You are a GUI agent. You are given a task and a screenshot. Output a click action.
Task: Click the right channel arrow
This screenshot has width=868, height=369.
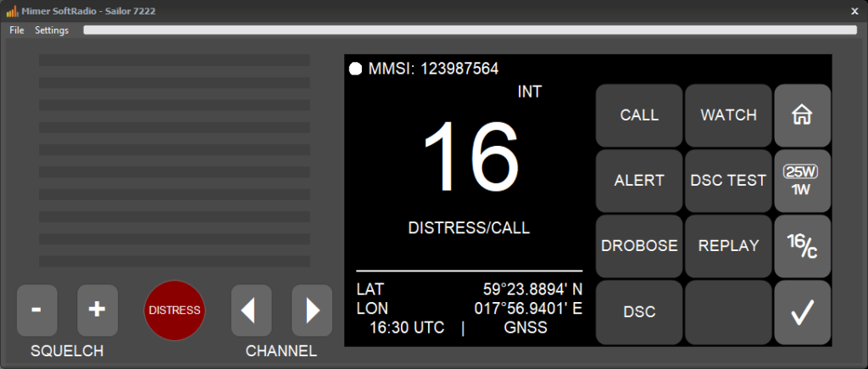pyautogui.click(x=312, y=310)
